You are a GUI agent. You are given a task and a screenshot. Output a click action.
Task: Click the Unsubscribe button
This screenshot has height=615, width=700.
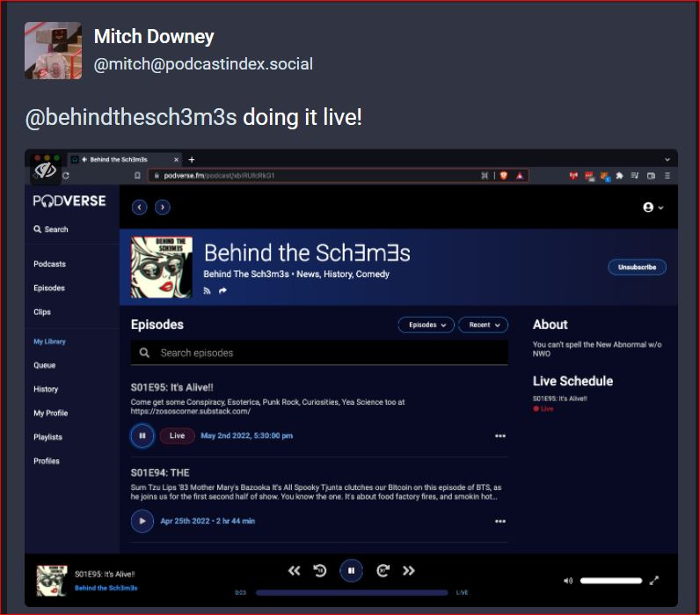pos(637,267)
